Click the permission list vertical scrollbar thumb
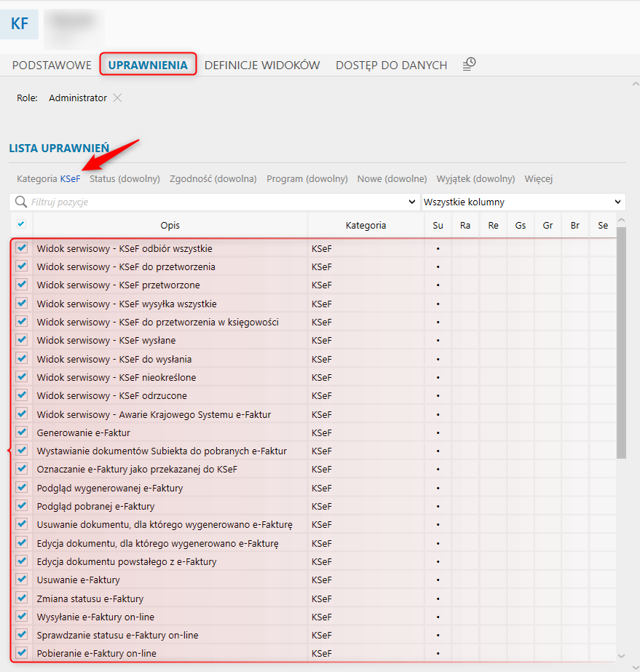 click(621, 343)
